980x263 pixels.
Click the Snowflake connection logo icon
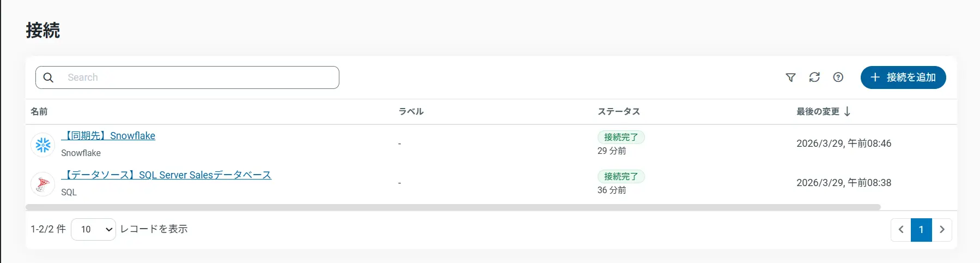[43, 145]
